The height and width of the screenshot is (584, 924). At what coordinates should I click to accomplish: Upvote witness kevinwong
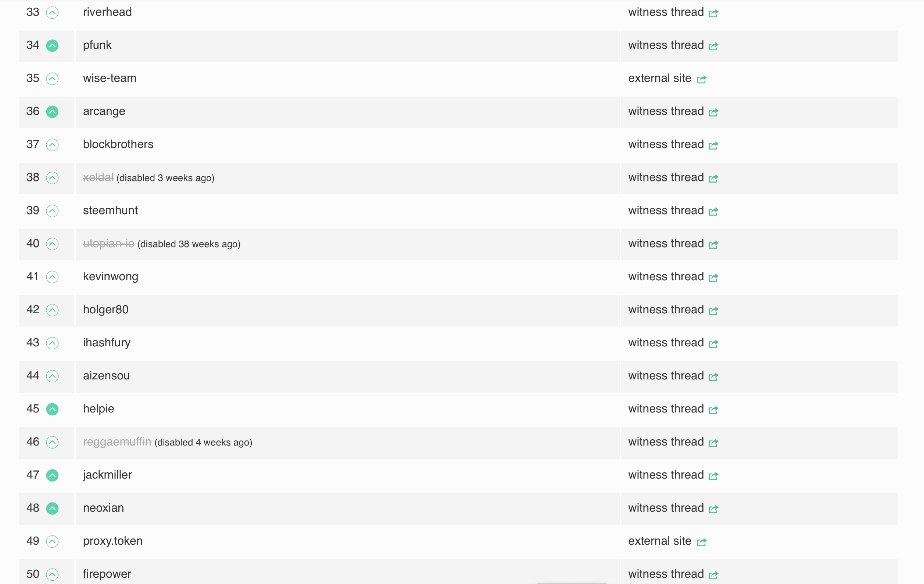click(x=52, y=277)
